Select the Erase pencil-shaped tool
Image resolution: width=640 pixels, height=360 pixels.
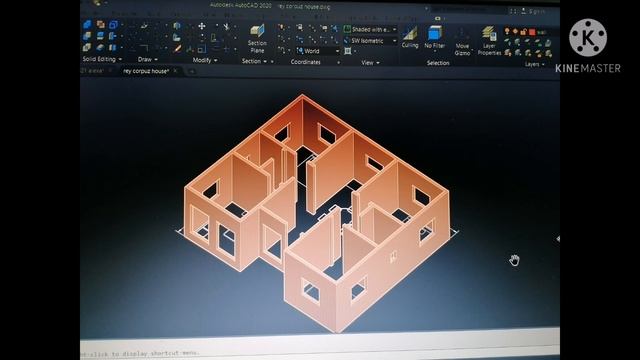point(177,49)
